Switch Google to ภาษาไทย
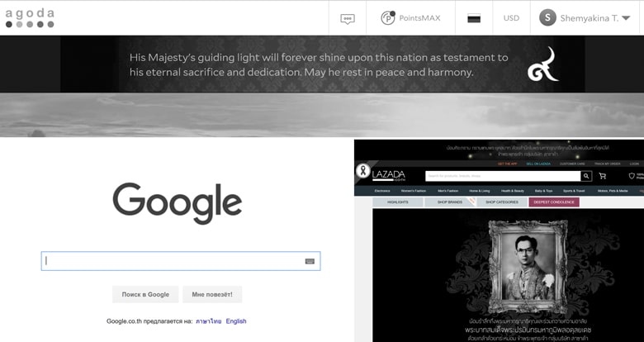This screenshot has height=342, width=644. [x=209, y=321]
